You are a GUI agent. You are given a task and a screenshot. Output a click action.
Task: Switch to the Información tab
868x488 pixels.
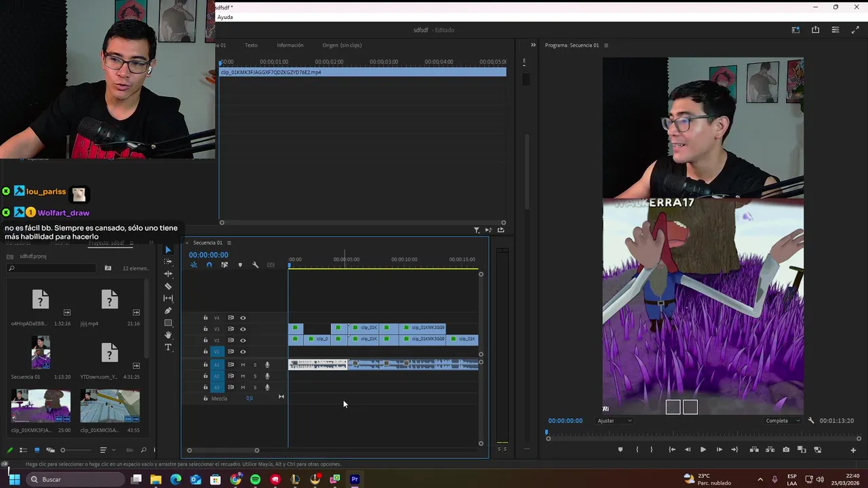point(290,45)
